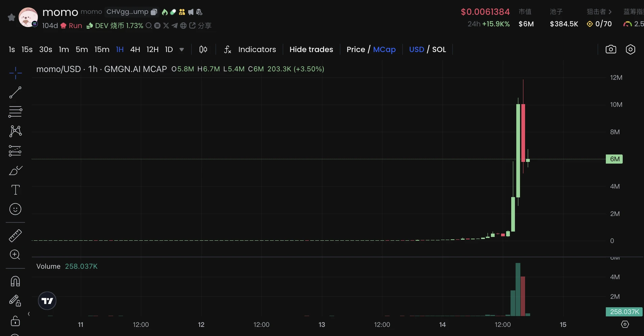Viewport: 644px width, 336px height.
Task: Select the 1H timeframe
Action: tap(120, 49)
